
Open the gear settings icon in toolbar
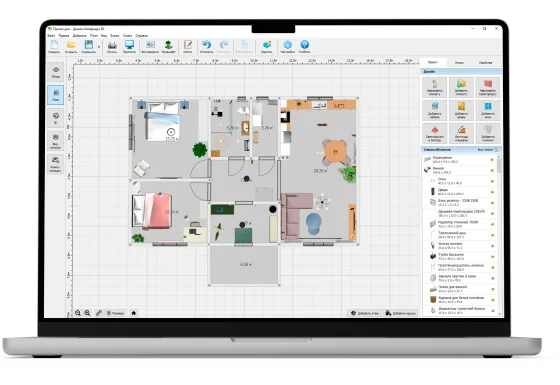(287, 47)
